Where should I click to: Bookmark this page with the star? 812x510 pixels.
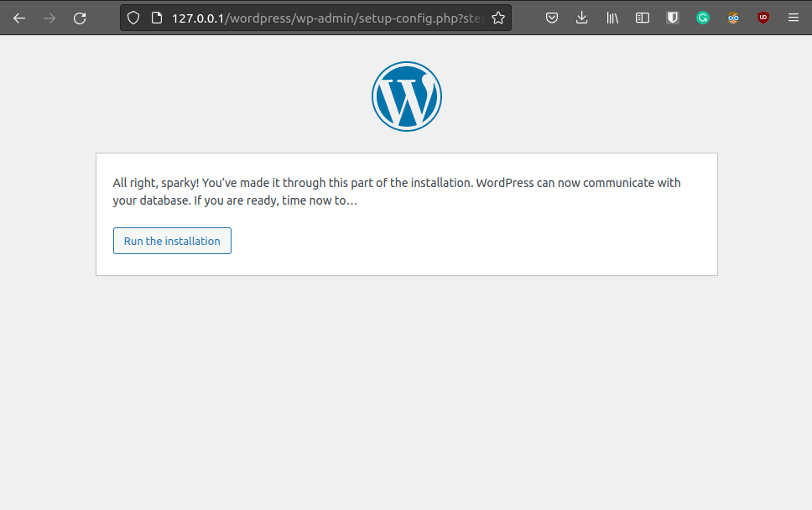(498, 18)
